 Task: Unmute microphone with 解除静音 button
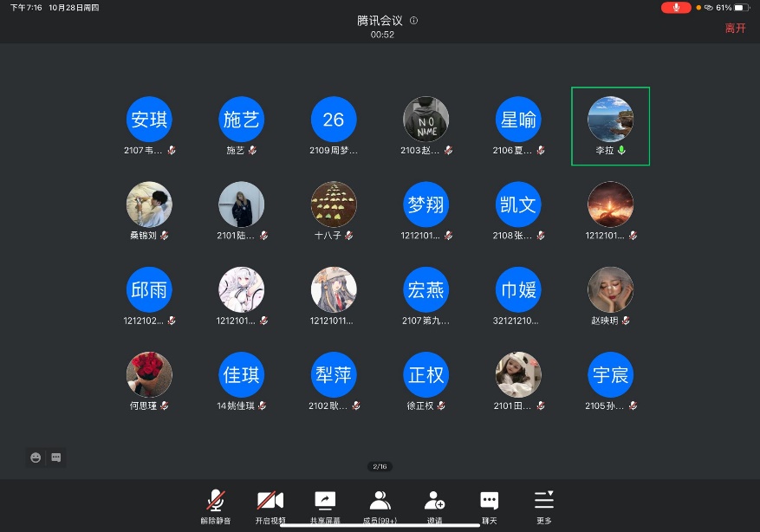click(x=215, y=502)
